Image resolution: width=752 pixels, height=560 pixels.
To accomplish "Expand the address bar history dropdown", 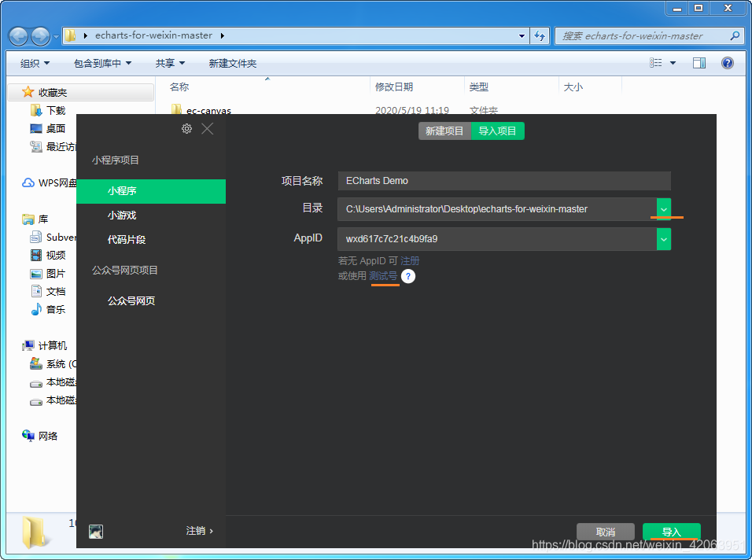I will click(522, 36).
